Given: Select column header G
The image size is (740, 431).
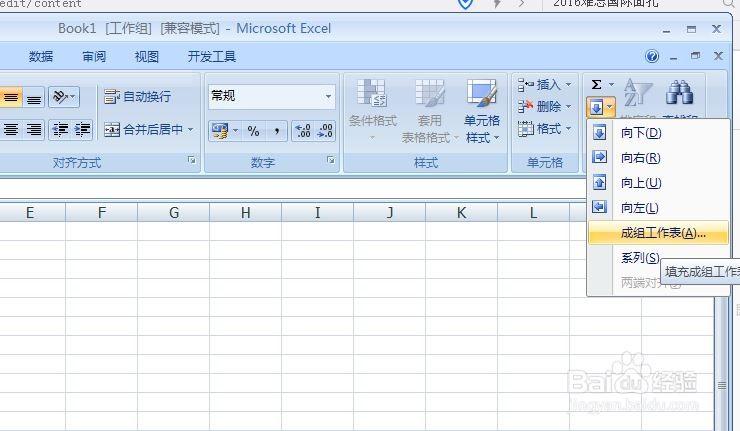Looking at the screenshot, I should (x=174, y=212).
